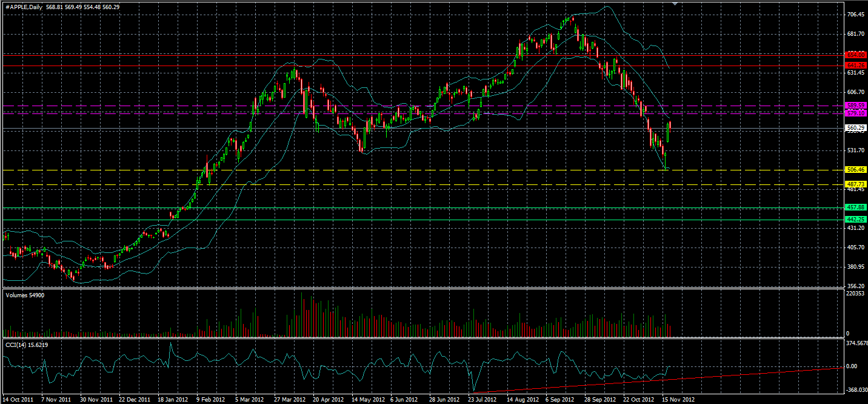This screenshot has height=404, width=868.
Task: Click the 606.70 price scale value
Action: [855, 92]
